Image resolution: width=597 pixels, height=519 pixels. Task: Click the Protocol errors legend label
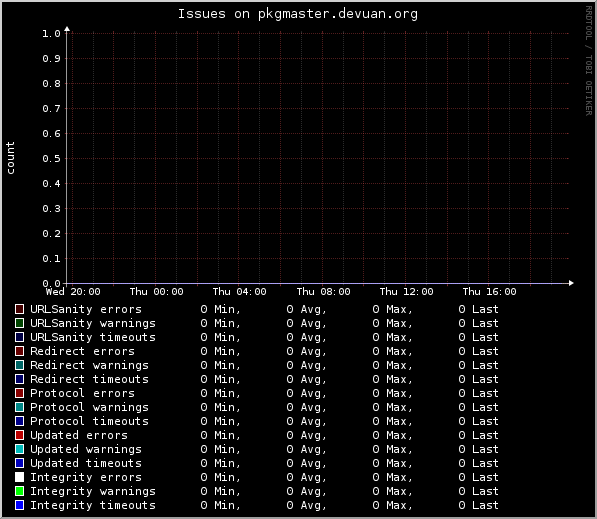click(82, 393)
